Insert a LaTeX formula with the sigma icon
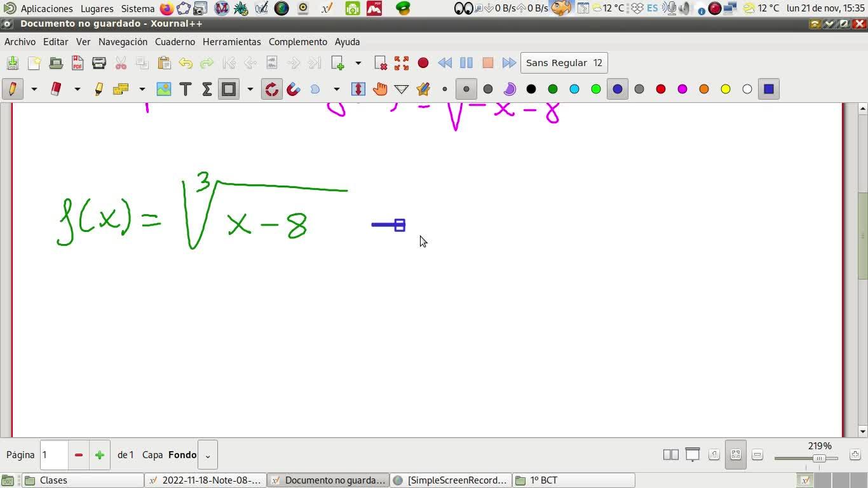Screen dimensions: 868x488 (x=207, y=89)
